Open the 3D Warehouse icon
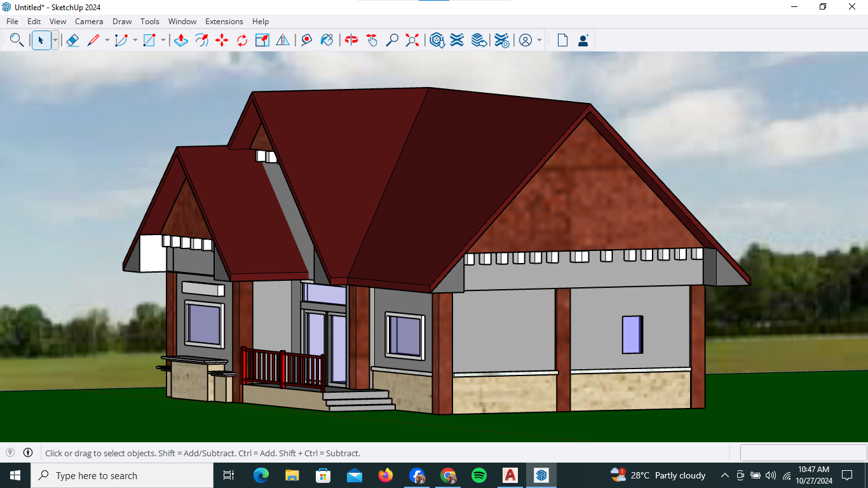The image size is (868, 488). pyautogui.click(x=437, y=40)
